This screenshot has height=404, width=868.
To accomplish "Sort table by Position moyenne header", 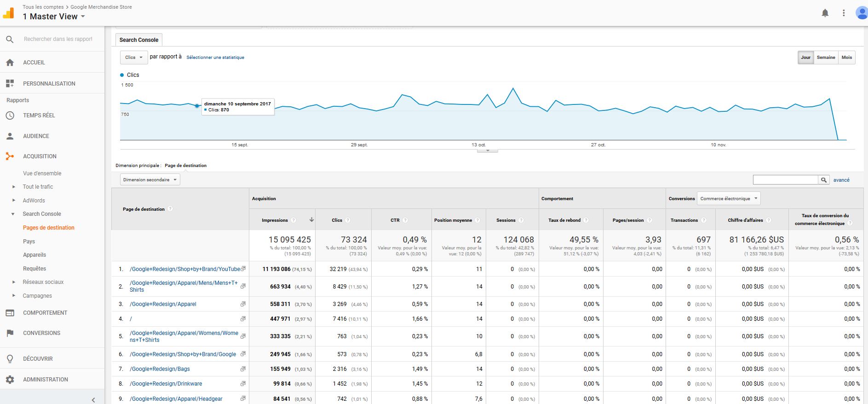I will coord(453,220).
